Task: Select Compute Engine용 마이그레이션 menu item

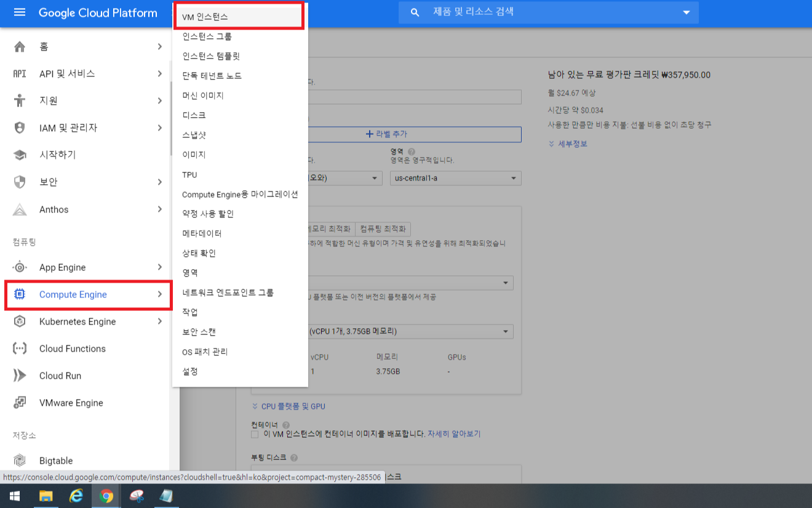Action: [x=240, y=194]
